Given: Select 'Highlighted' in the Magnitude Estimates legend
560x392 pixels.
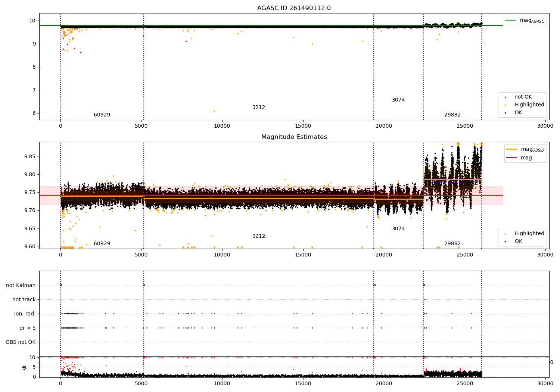Looking at the screenshot, I should 529,234.
